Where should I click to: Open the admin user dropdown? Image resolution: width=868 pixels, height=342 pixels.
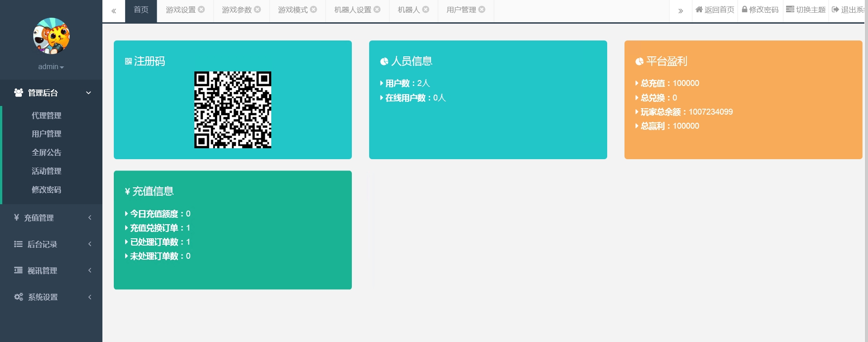(x=51, y=67)
